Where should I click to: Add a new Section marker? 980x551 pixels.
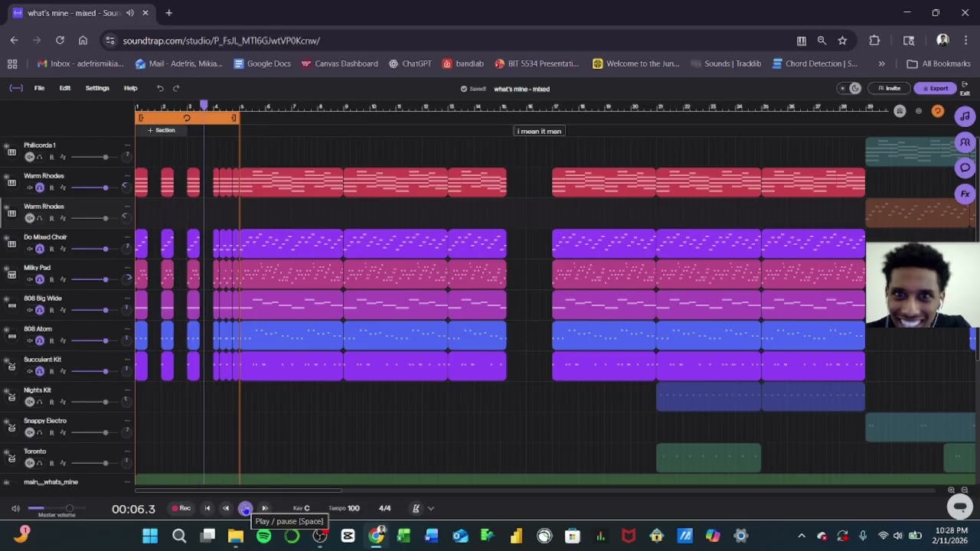click(162, 130)
